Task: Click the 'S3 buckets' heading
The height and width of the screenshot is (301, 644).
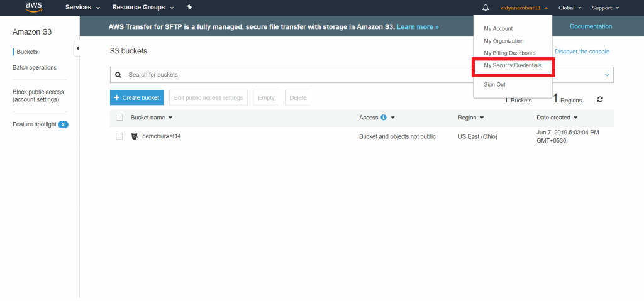Action: coord(128,51)
